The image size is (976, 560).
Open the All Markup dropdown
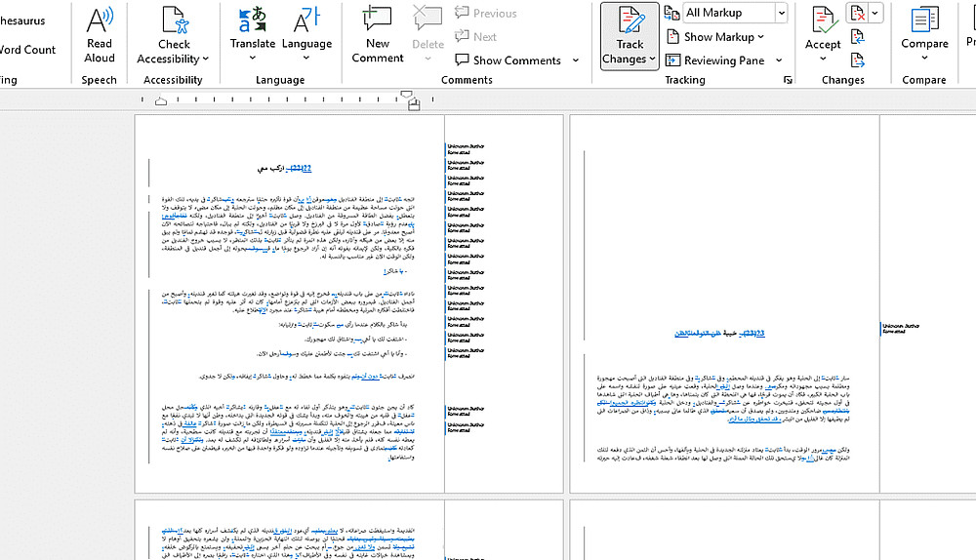735,13
